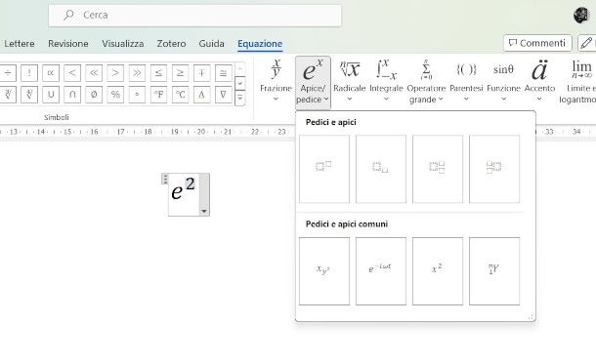This screenshot has height=364, width=596.
Task: Insert the intersection symbol
Action: click(72, 95)
